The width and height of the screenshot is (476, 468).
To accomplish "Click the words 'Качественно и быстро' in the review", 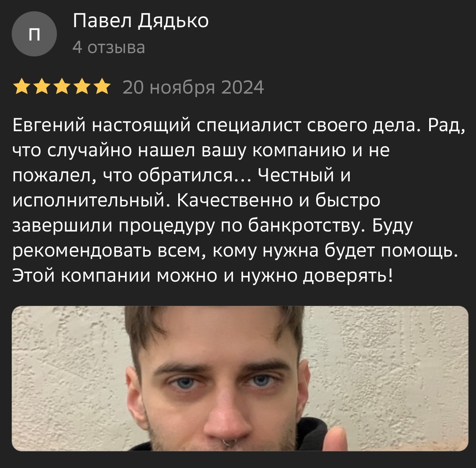I will point(279,201).
